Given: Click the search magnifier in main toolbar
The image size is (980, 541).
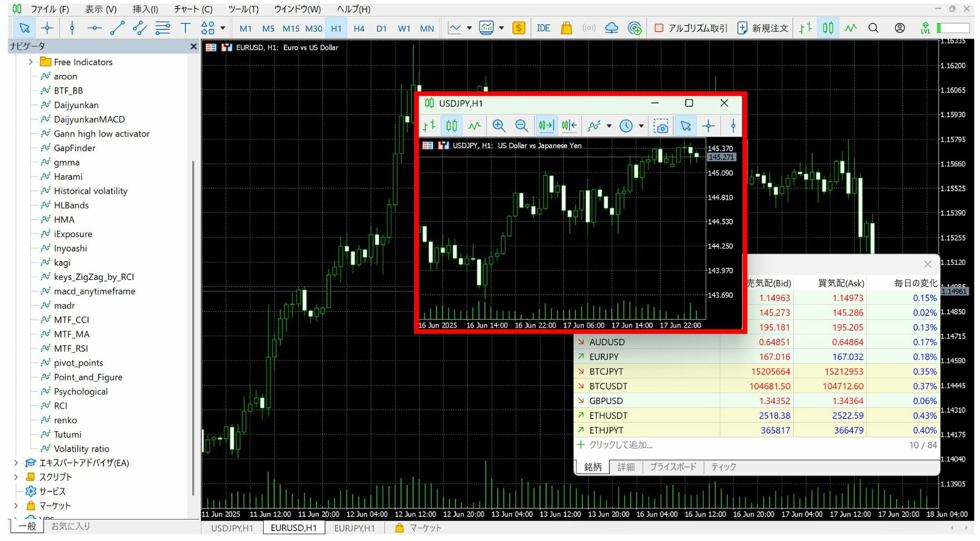Looking at the screenshot, I should coord(873,28).
